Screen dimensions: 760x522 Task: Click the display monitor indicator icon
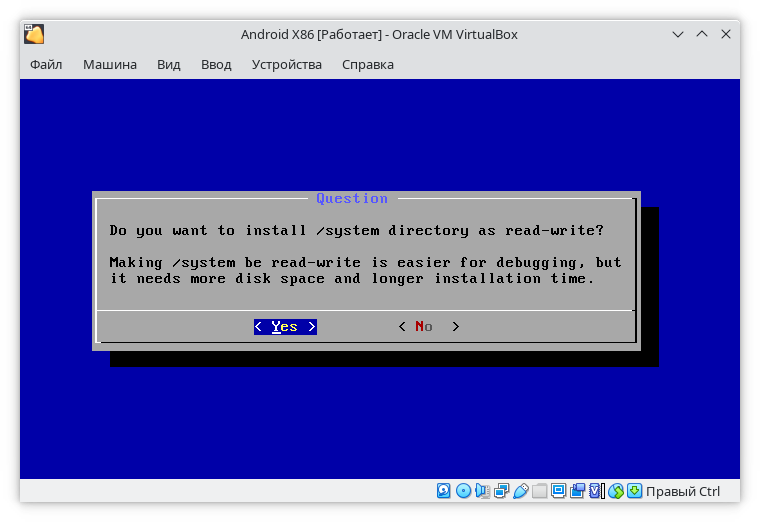(x=559, y=491)
